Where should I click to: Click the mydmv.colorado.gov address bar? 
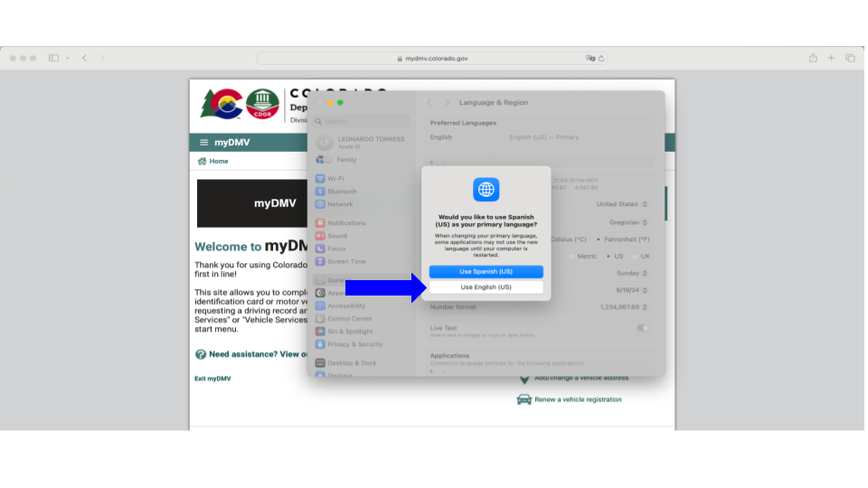pyautogui.click(x=432, y=58)
